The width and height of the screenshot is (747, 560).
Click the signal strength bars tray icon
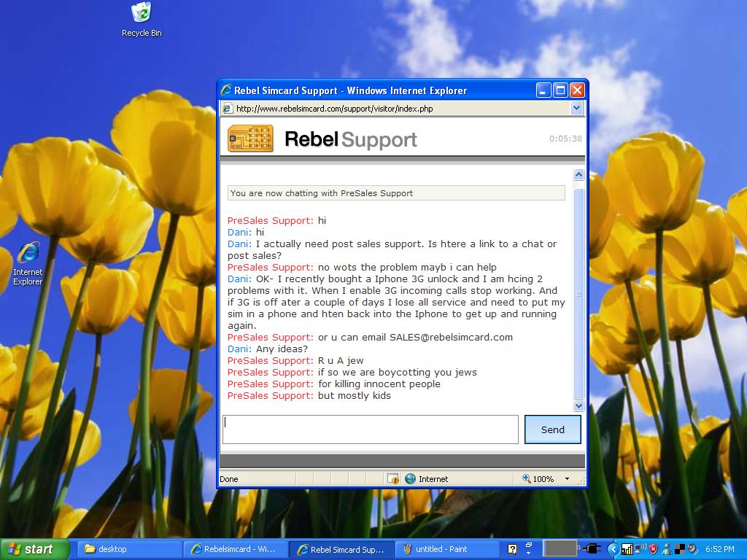tap(627, 550)
